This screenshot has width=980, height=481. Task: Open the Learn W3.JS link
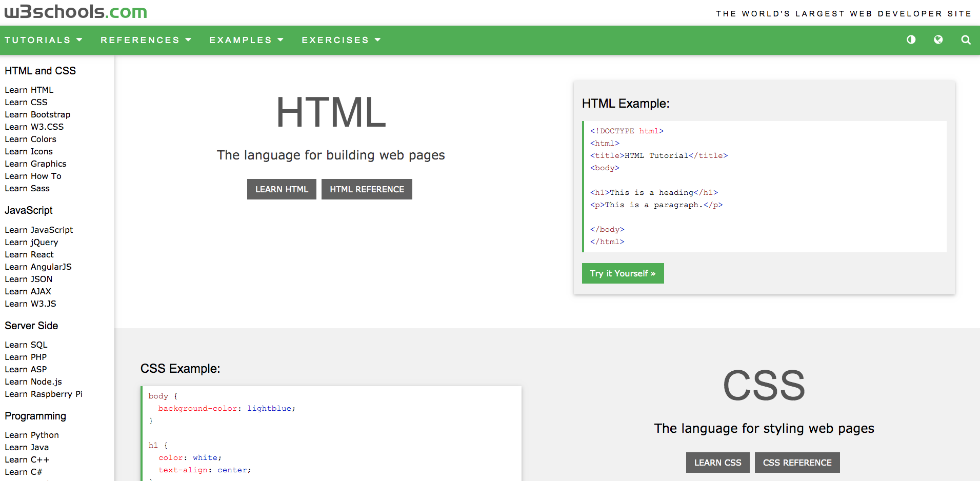point(31,304)
